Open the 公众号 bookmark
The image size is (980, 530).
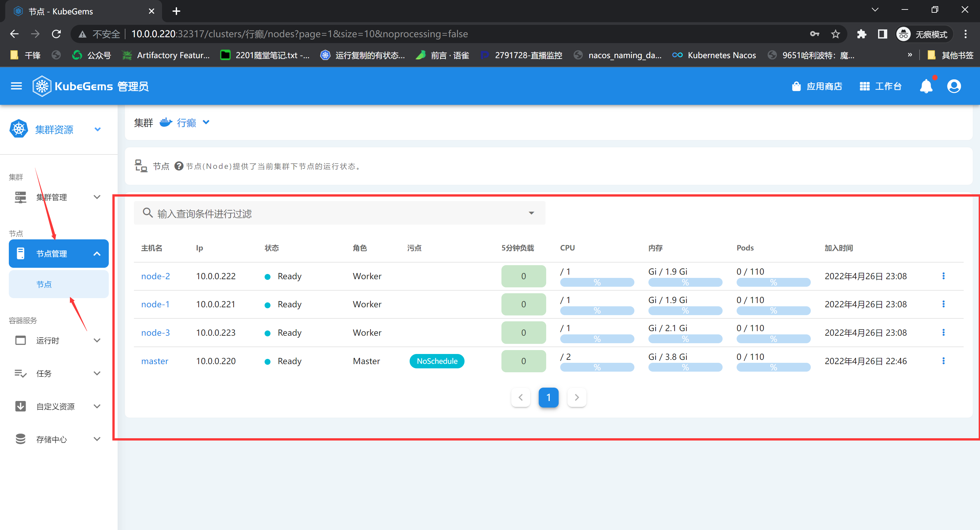click(92, 55)
